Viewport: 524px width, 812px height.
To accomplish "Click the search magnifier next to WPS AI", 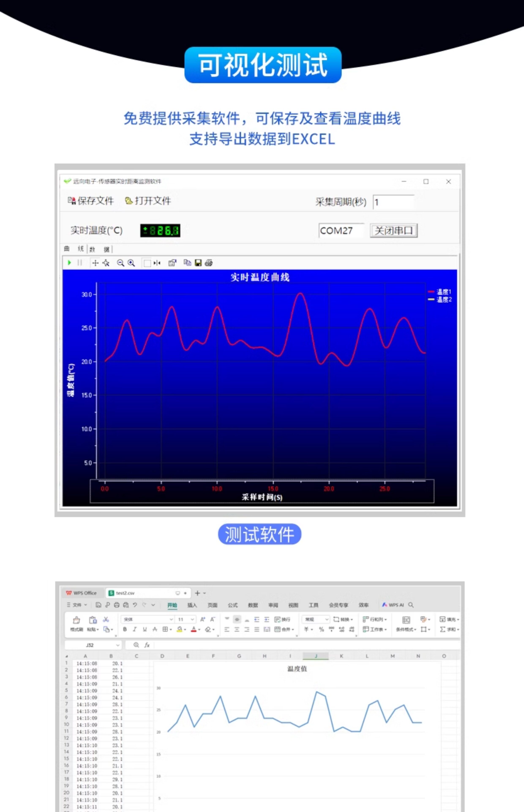I will [x=411, y=605].
